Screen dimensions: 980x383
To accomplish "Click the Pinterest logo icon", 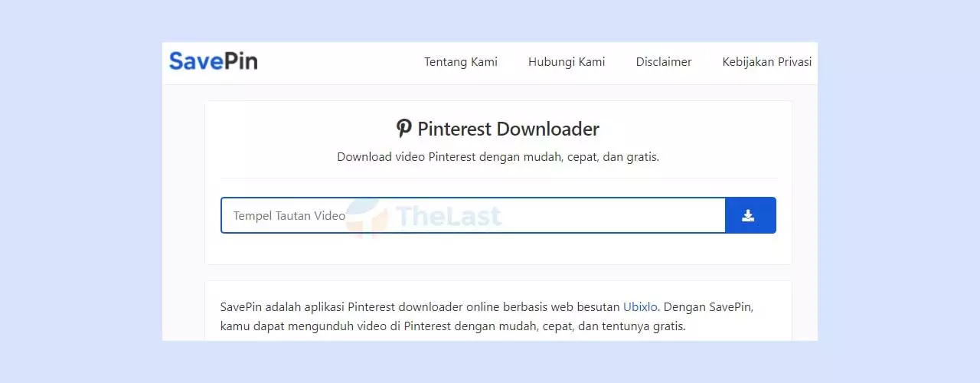I will pos(404,129).
